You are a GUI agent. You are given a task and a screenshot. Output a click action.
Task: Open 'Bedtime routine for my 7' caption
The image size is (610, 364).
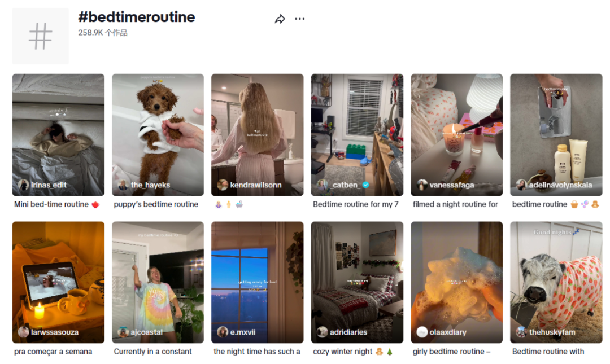tap(356, 204)
